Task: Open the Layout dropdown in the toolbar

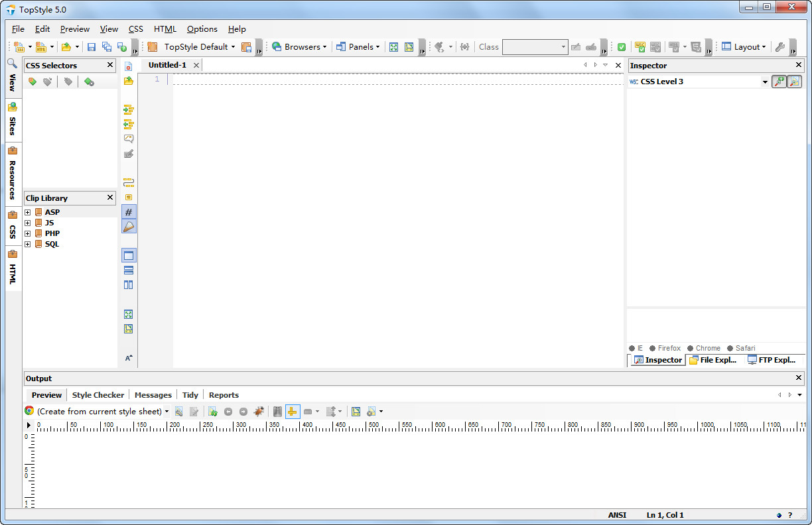Action: 744,47
